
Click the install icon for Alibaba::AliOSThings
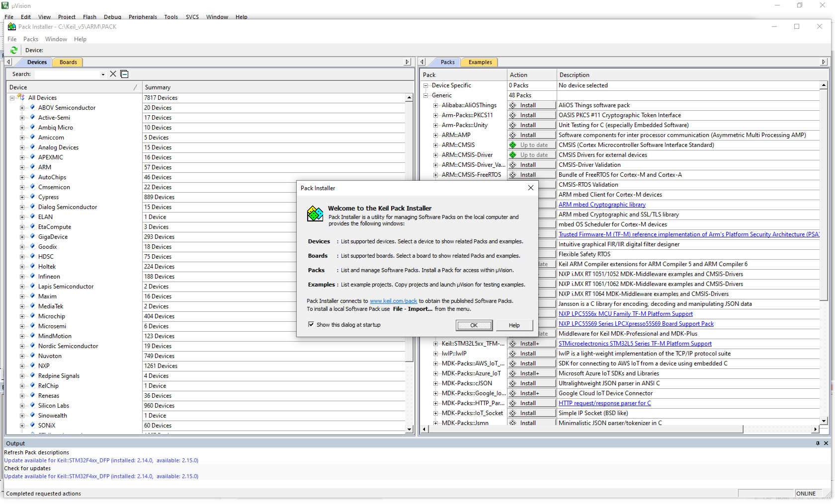(x=512, y=105)
